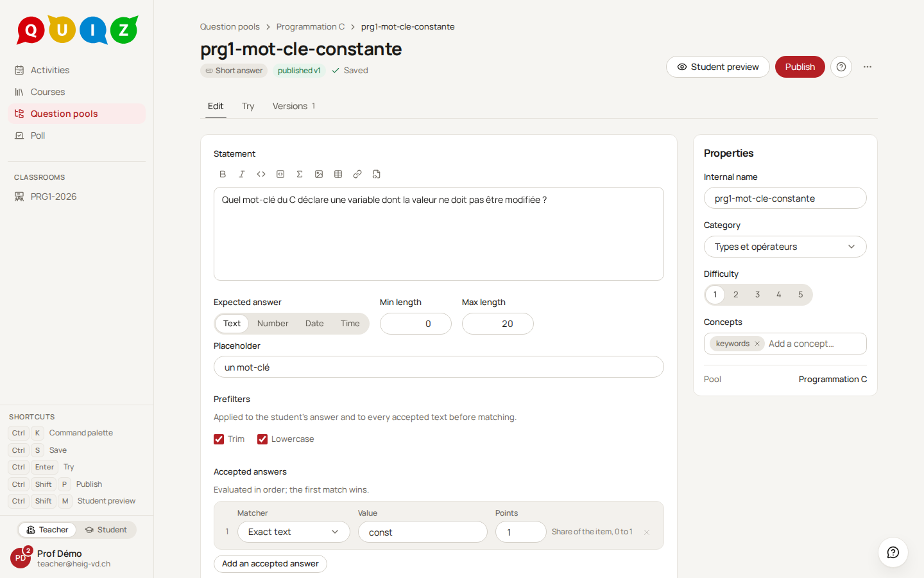Insert inline code with the angle-brackets icon
This screenshot has height=578, width=924.
[261, 174]
